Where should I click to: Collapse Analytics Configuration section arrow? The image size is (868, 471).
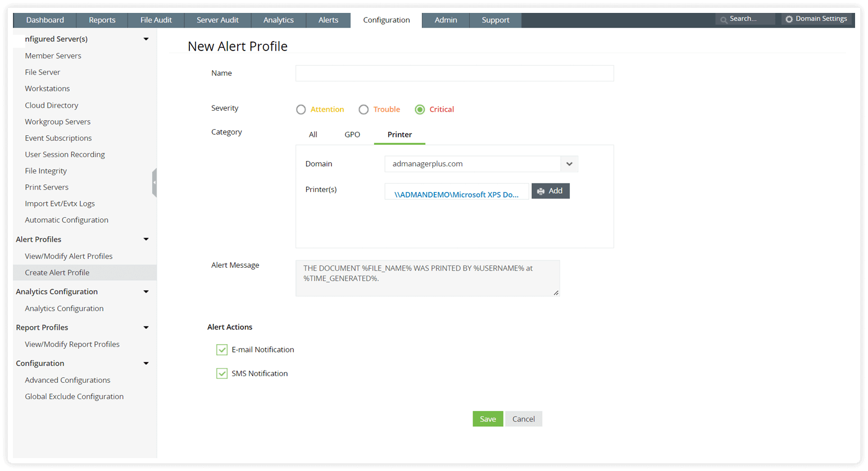[146, 291]
